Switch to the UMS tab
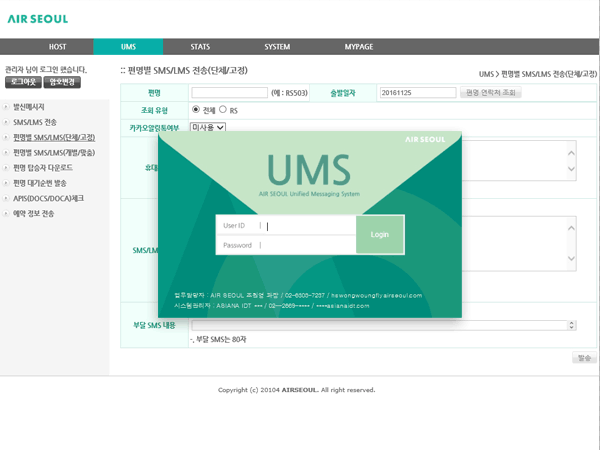Image resolution: width=600 pixels, height=450 pixels. (128, 47)
